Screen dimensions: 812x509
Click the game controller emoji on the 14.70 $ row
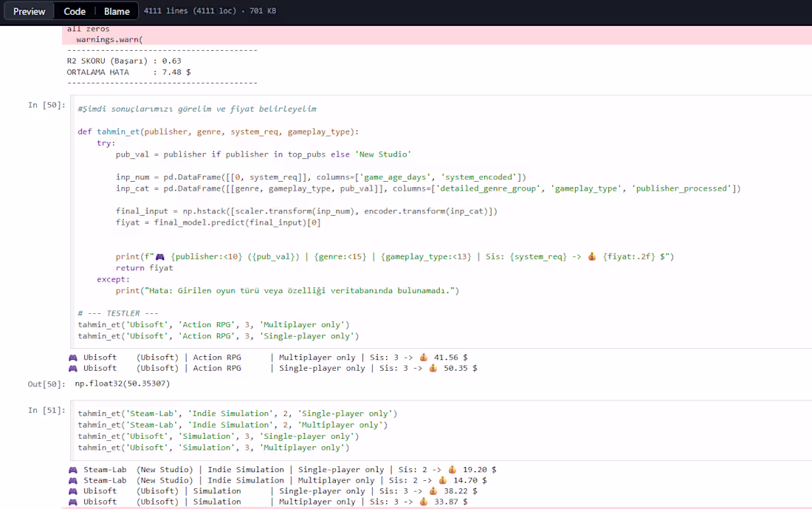pyautogui.click(x=73, y=481)
